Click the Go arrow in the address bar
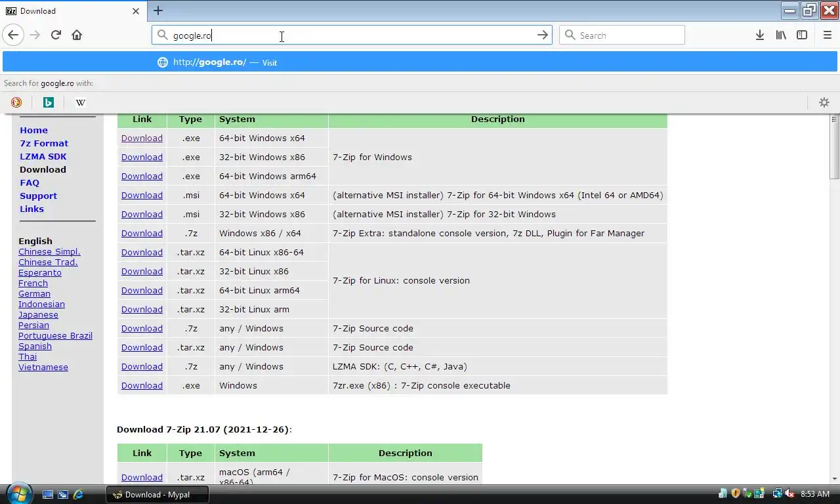This screenshot has height=504, width=840. [542, 35]
